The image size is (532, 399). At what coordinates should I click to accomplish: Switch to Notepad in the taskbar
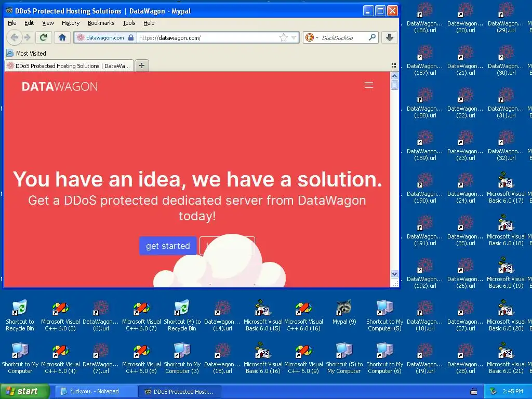click(x=95, y=391)
